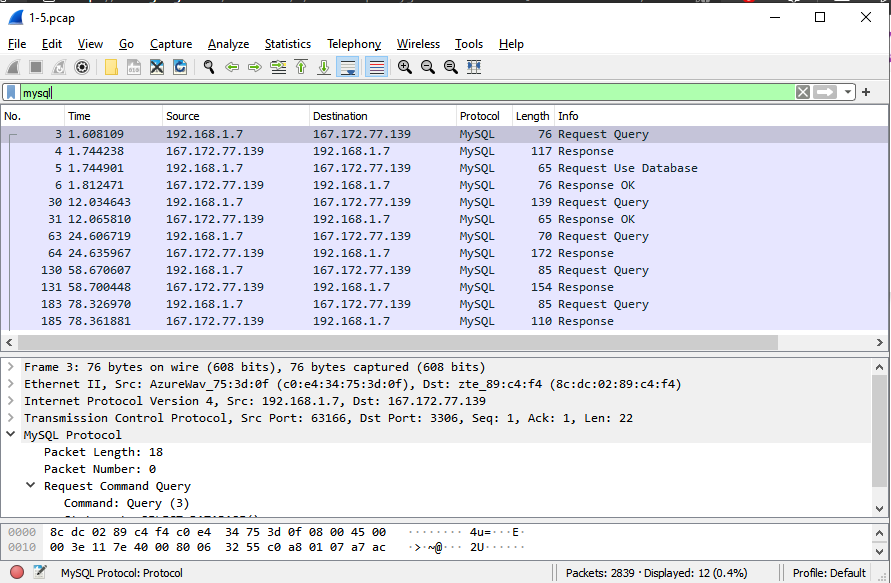This screenshot has width=891, height=583.
Task: Open Capture options gear icon
Action: click(82, 67)
